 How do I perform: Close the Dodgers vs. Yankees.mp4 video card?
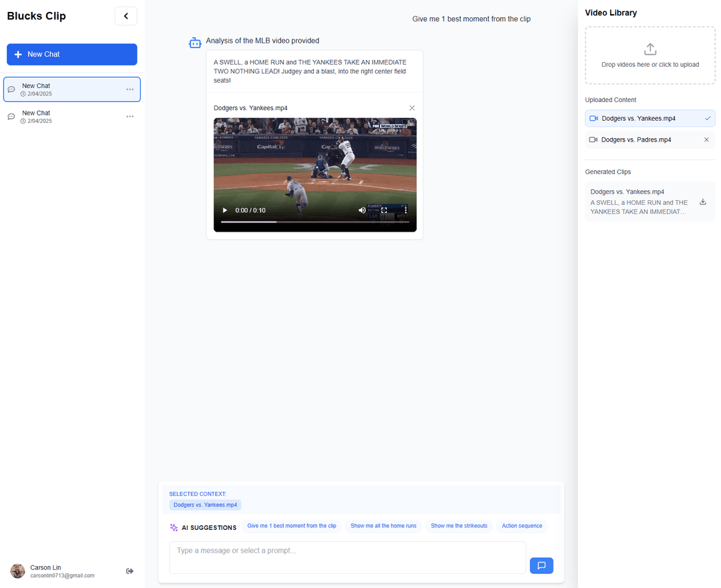tap(412, 108)
